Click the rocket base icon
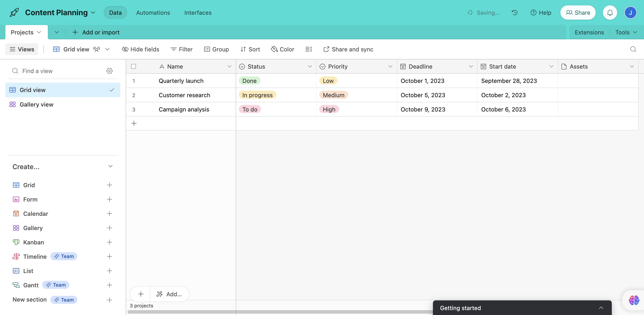 point(14,13)
